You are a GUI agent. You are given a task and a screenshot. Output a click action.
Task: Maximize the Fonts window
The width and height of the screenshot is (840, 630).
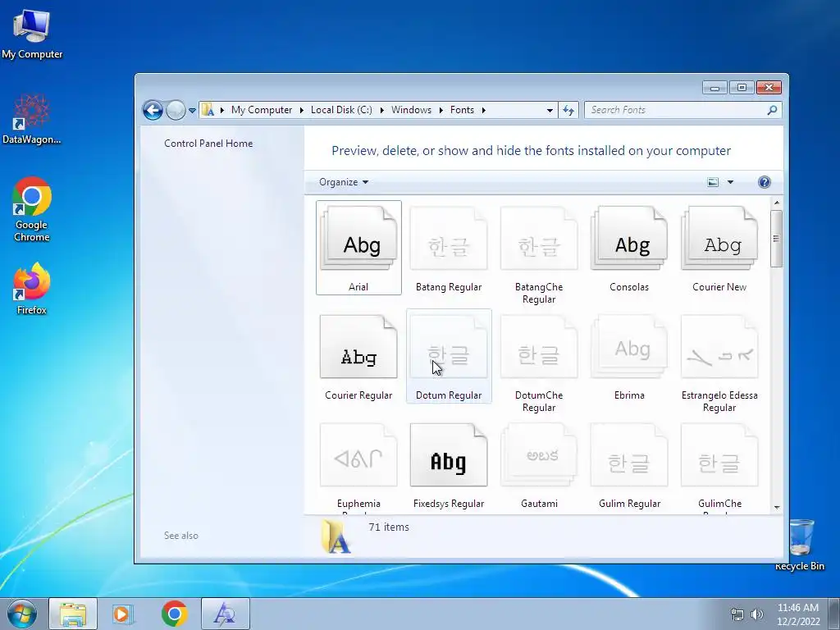pyautogui.click(x=742, y=87)
